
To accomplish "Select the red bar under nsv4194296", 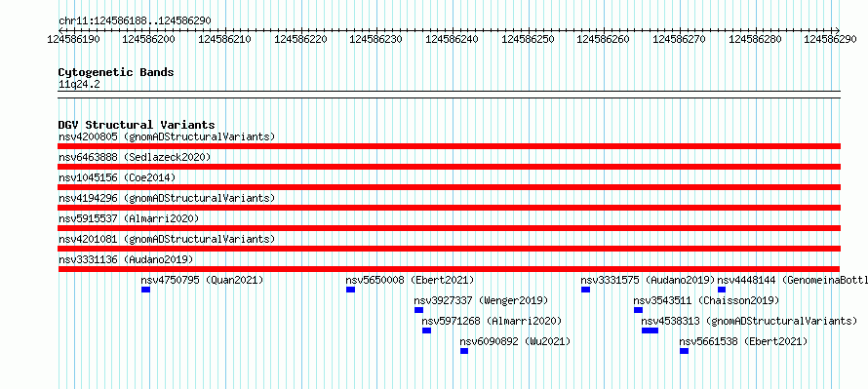I will click(x=449, y=208).
